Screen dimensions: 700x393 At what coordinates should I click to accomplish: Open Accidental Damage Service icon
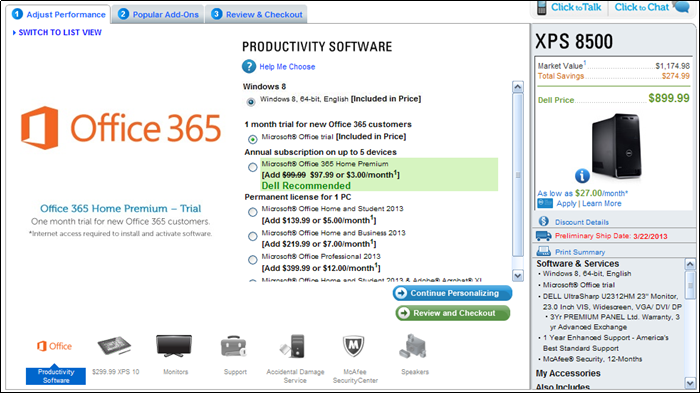pyautogui.click(x=293, y=346)
